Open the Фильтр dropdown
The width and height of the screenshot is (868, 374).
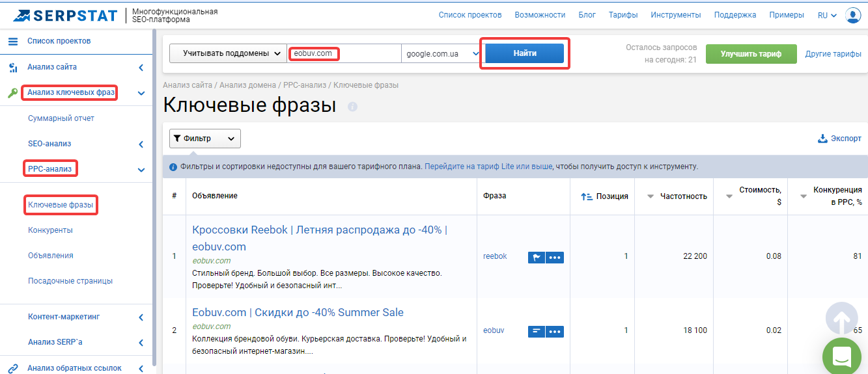tap(205, 139)
